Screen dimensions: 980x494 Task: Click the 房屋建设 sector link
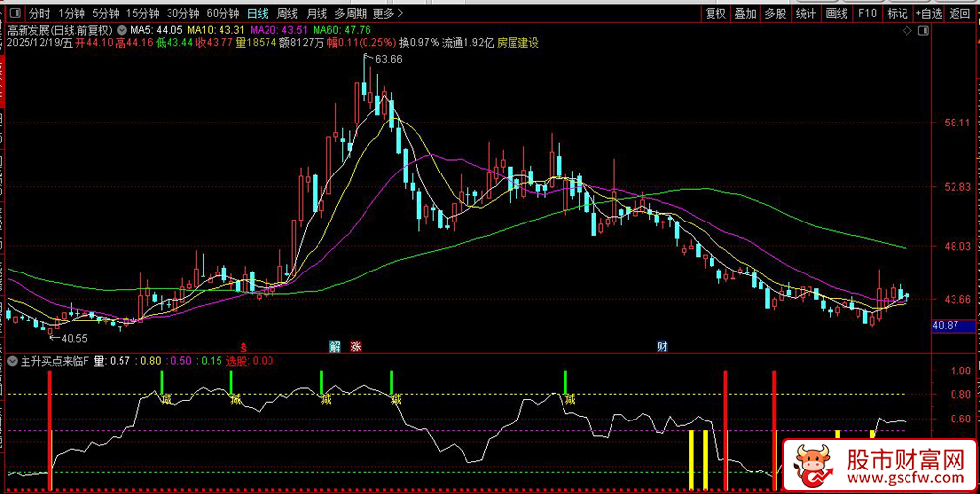coord(517,43)
